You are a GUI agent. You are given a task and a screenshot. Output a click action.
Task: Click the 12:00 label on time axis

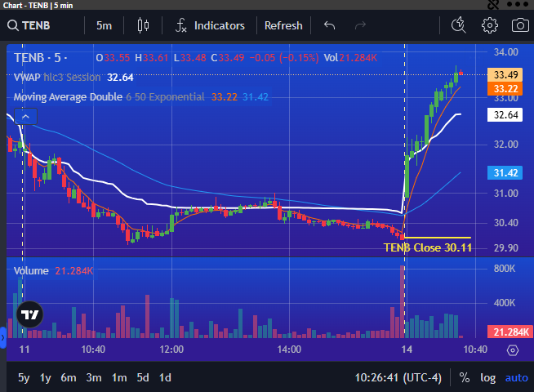coord(171,350)
